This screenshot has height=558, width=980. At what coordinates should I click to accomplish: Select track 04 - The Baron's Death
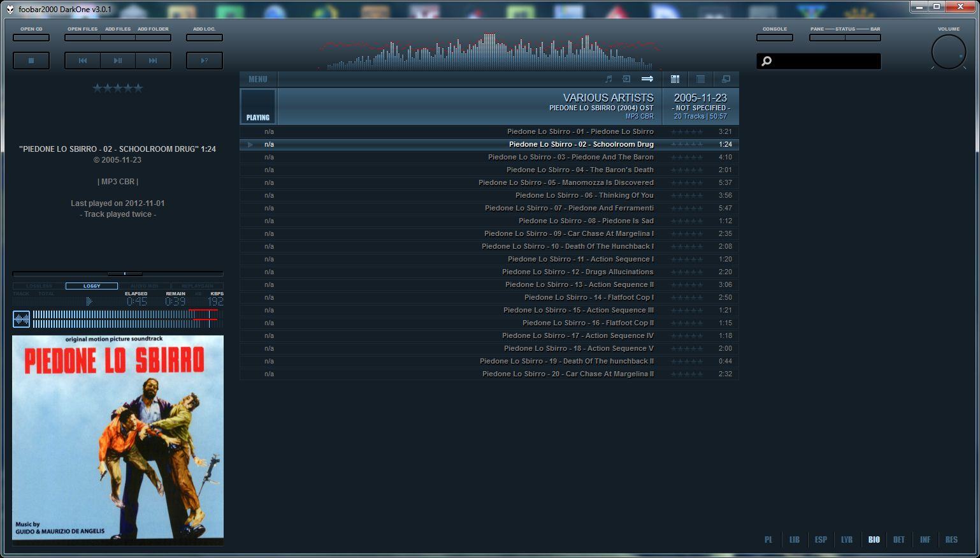[489, 170]
